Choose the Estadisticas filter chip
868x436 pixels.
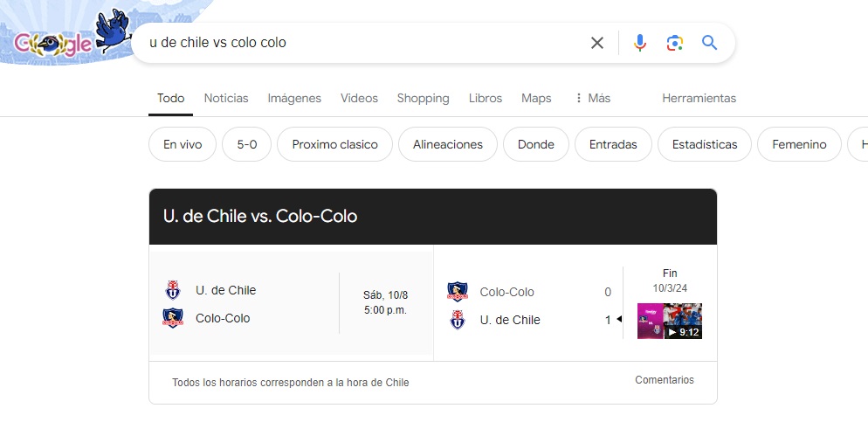(x=705, y=144)
